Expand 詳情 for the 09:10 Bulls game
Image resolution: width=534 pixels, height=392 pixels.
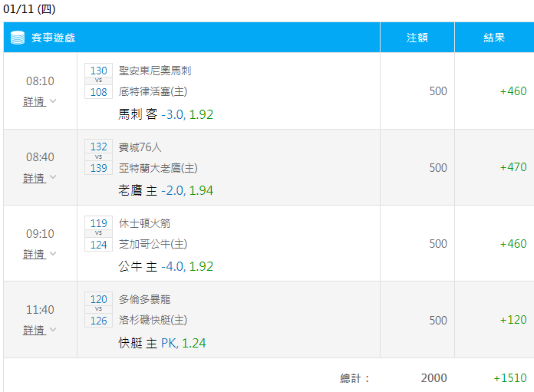(35, 254)
